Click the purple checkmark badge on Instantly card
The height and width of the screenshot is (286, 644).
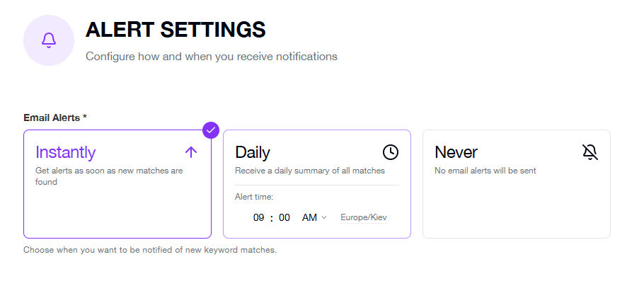[x=211, y=130]
